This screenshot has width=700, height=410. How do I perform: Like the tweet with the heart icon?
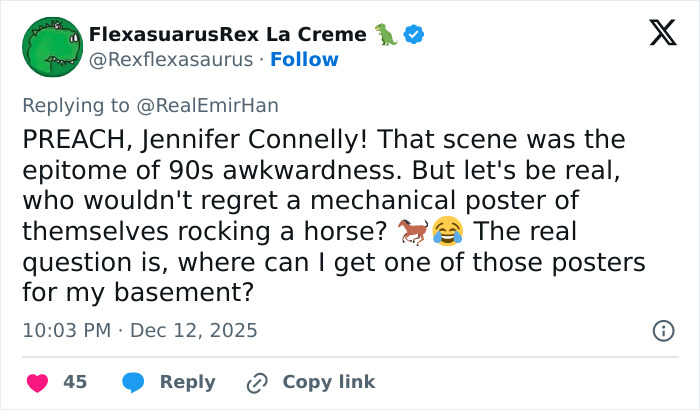[x=37, y=382]
